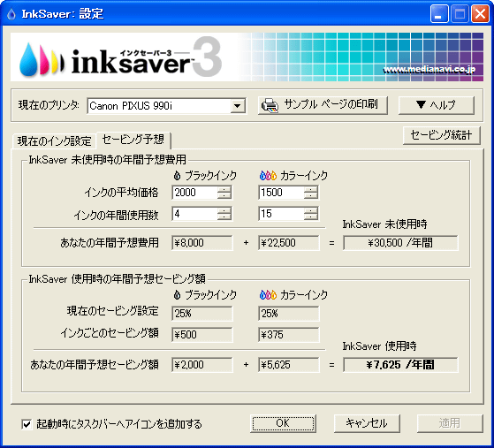Click the ¥30,500 /年間 total cost value
Screen dimensions: 494x448
click(x=400, y=243)
